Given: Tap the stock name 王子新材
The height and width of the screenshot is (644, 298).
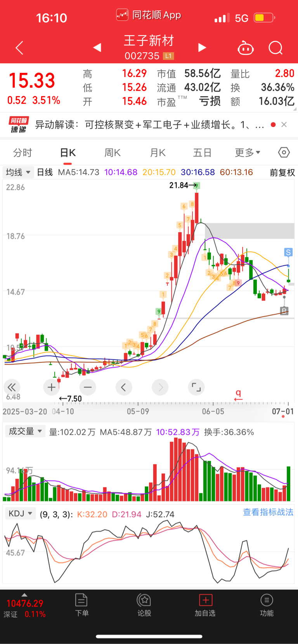Looking at the screenshot, I should pos(149,41).
